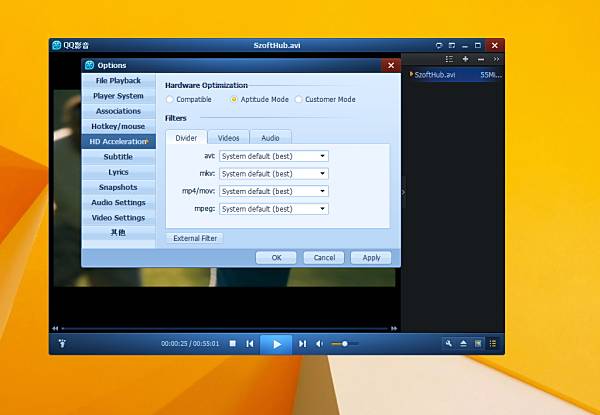
Task: Select the Aptitude Mode radio button
Action: [x=234, y=99]
